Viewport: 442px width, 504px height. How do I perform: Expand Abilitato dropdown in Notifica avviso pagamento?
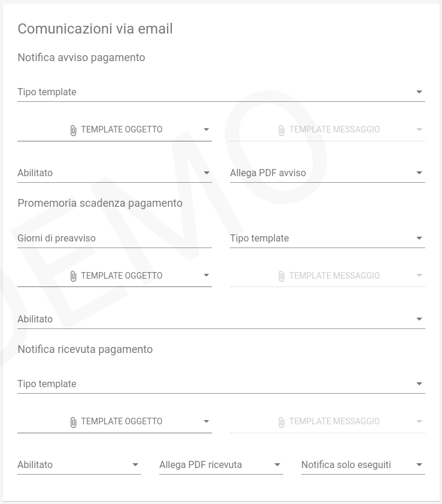tap(114, 173)
